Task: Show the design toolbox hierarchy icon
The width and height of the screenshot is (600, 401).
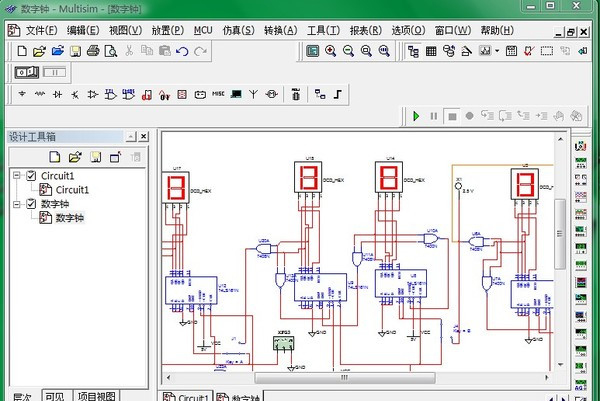Action: [x=413, y=51]
